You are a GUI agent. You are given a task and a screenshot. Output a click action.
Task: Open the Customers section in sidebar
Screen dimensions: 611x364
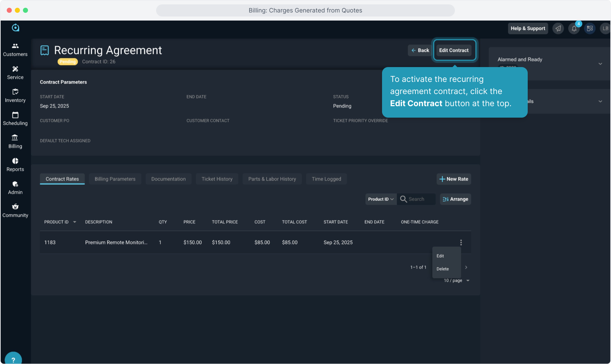point(15,50)
